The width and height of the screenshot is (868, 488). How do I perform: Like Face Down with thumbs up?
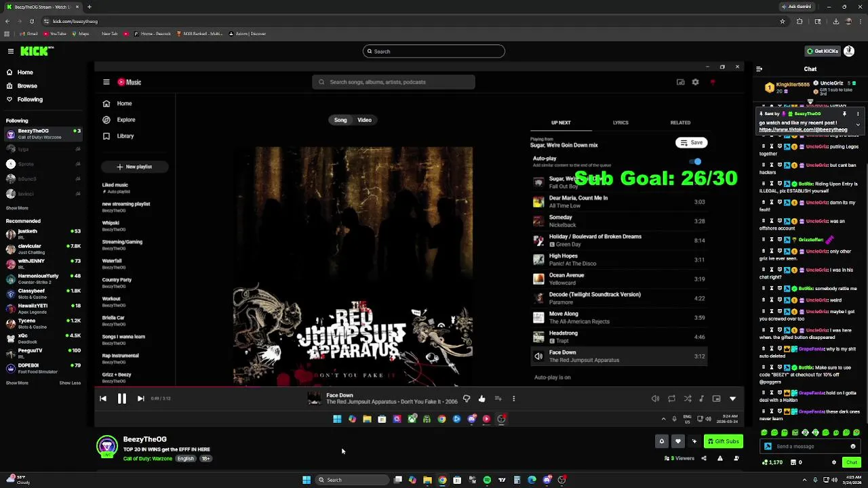(x=481, y=399)
